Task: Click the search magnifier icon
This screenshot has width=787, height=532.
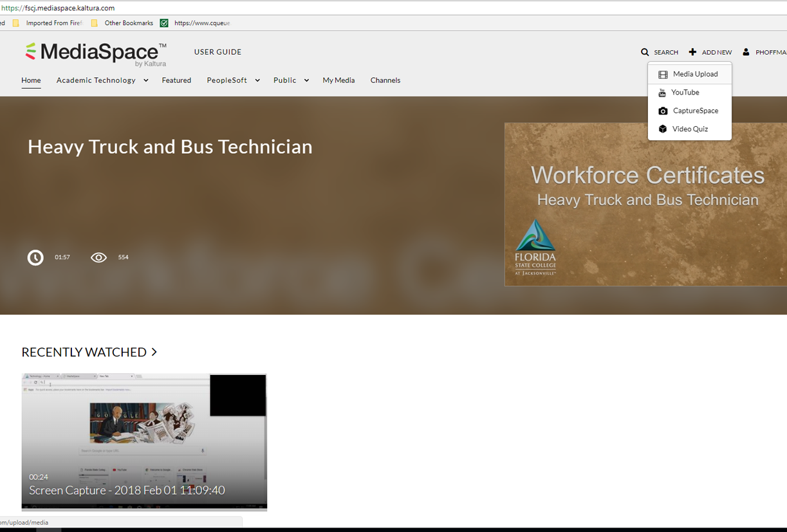Action: [645, 52]
